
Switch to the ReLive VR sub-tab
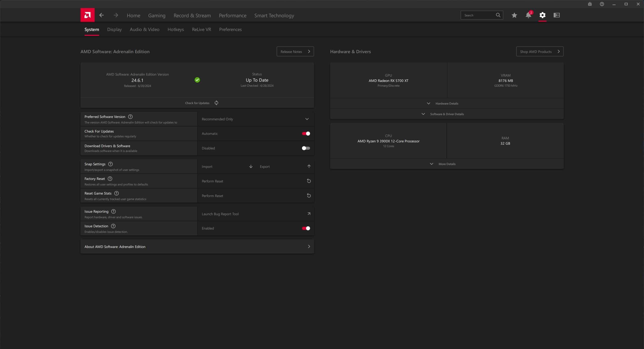click(x=201, y=29)
